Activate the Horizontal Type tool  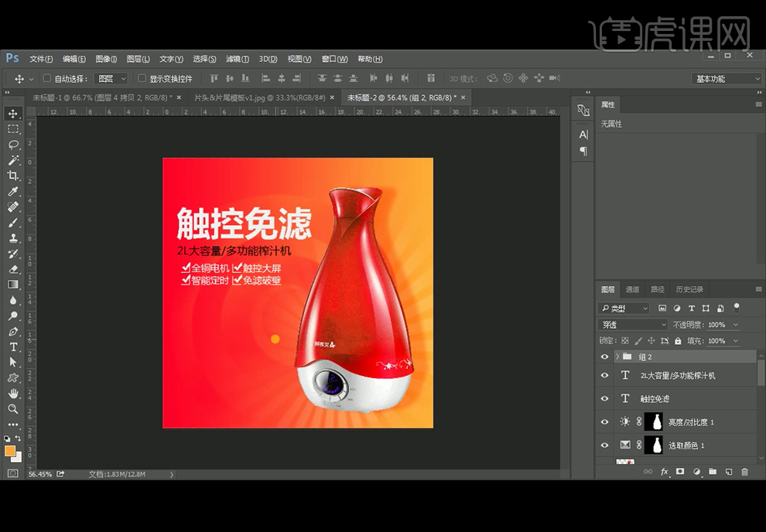(x=13, y=346)
